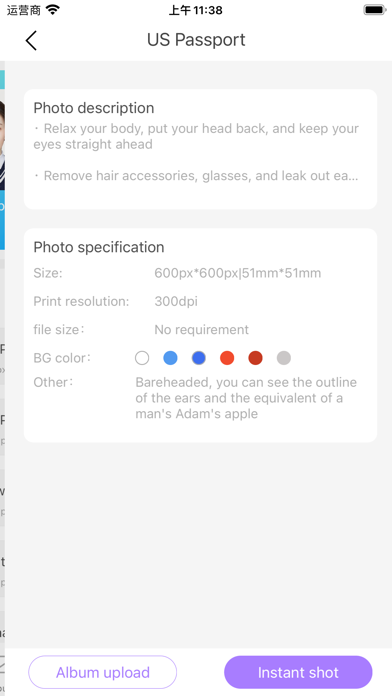
Task: Click the Instant shot button
Action: 298,672
